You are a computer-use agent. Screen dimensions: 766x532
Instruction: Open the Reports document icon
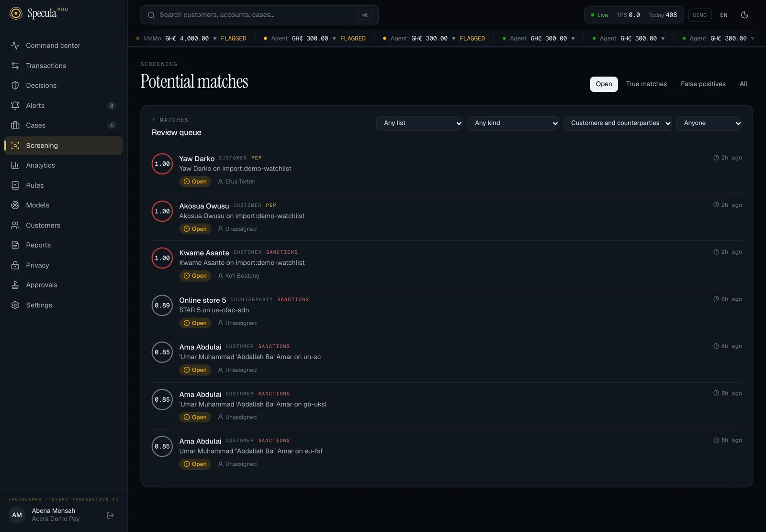point(15,245)
